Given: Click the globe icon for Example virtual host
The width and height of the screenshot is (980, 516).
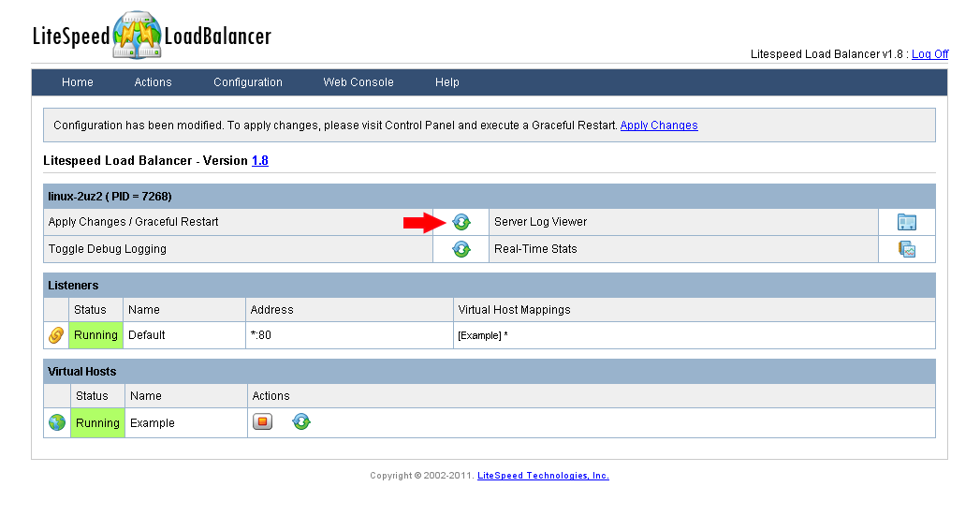Looking at the screenshot, I should click(57, 422).
